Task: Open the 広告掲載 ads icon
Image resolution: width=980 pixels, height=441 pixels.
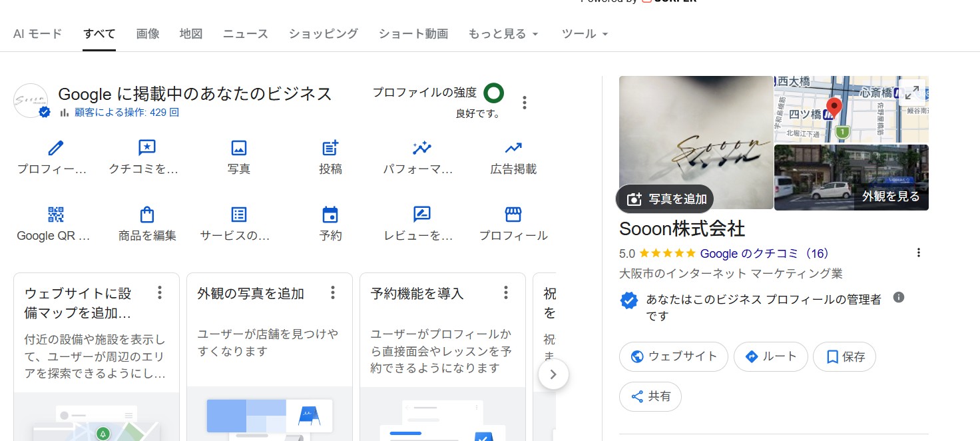Action: (513, 148)
